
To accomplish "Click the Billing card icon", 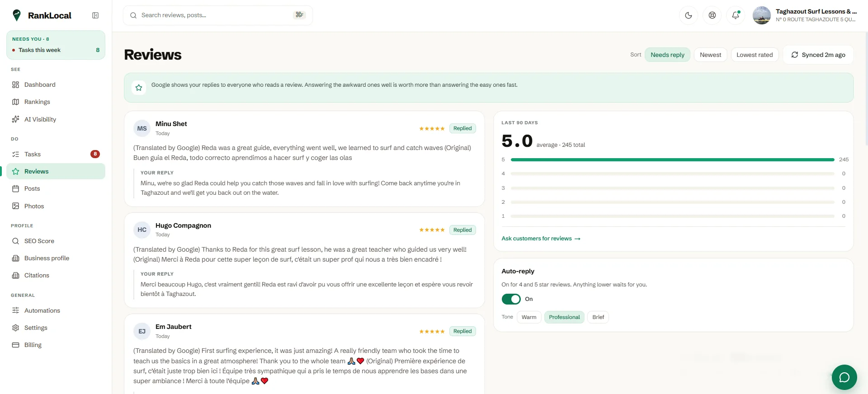I will click(16, 345).
